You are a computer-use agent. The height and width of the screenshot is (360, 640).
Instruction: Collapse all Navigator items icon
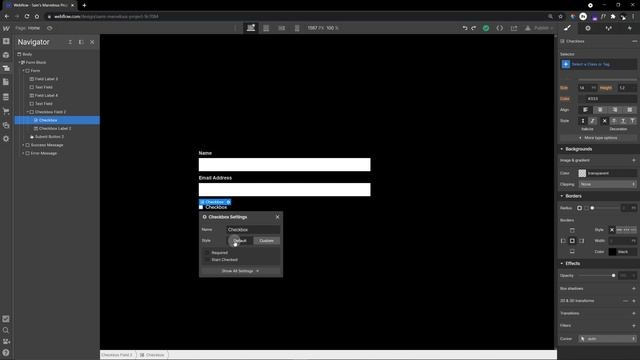70,42
